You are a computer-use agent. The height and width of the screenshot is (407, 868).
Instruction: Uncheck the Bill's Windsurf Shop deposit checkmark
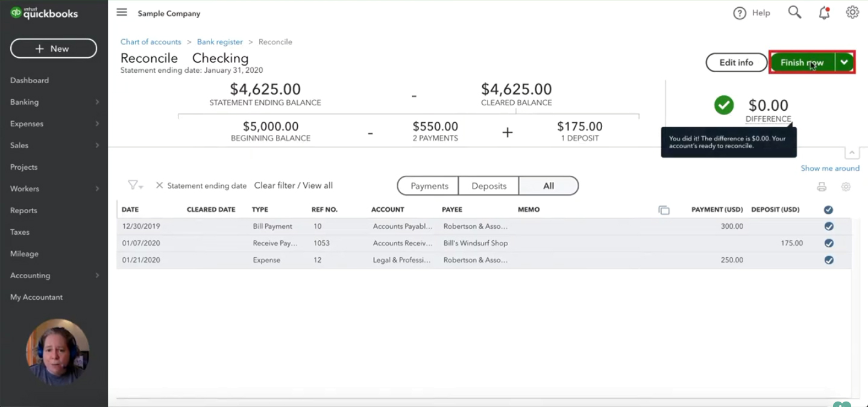coord(829,243)
